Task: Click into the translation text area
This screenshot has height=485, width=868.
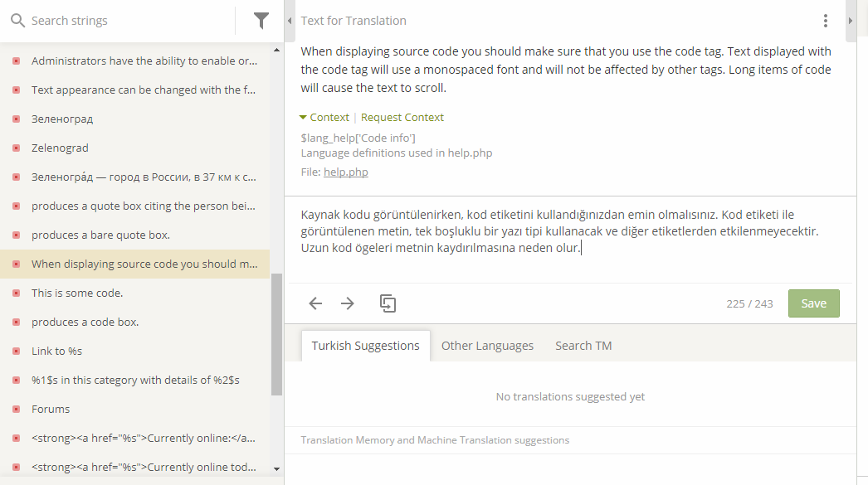Action: (570, 239)
